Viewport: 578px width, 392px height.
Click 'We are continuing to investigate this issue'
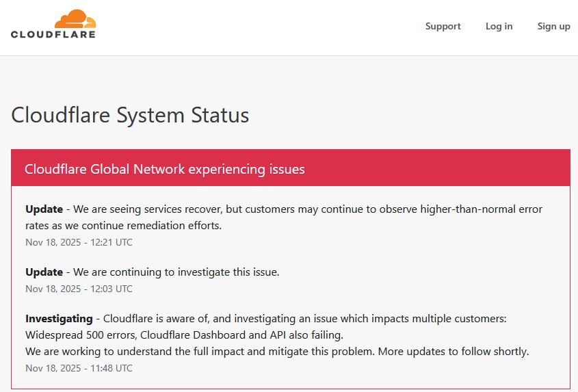[176, 272]
